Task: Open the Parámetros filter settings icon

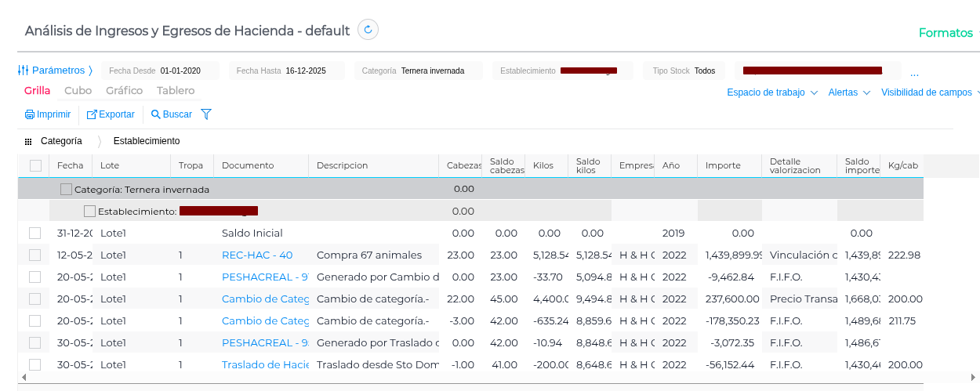Action: pyautogui.click(x=24, y=71)
